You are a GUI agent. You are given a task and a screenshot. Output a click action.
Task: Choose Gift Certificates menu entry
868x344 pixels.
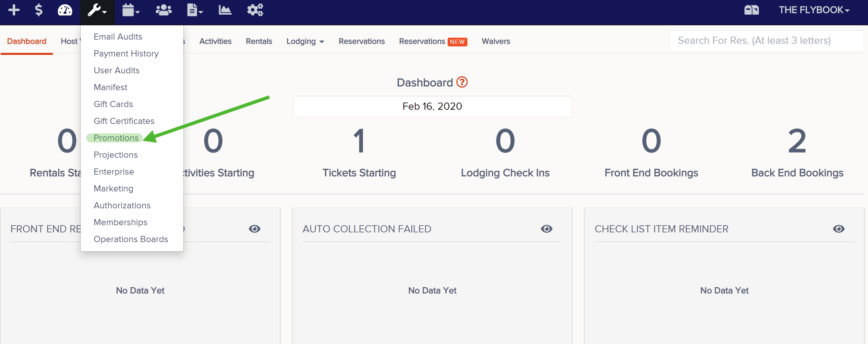click(124, 121)
